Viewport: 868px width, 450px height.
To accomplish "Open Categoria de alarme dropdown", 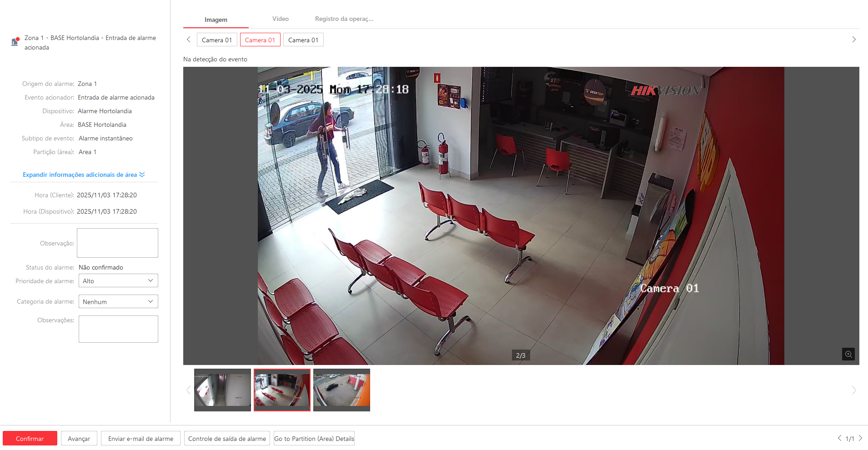I will [x=118, y=301].
